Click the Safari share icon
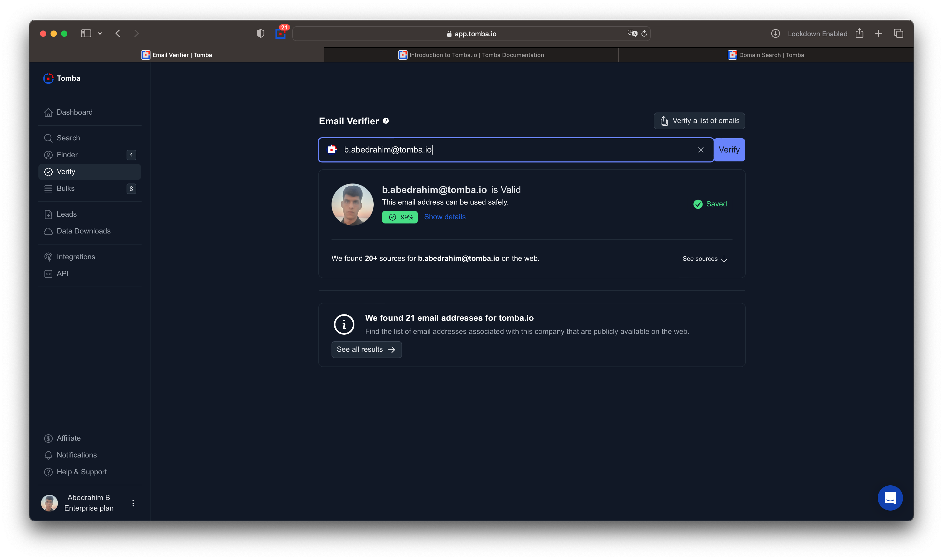Screen dimensions: 943x560 point(859,33)
